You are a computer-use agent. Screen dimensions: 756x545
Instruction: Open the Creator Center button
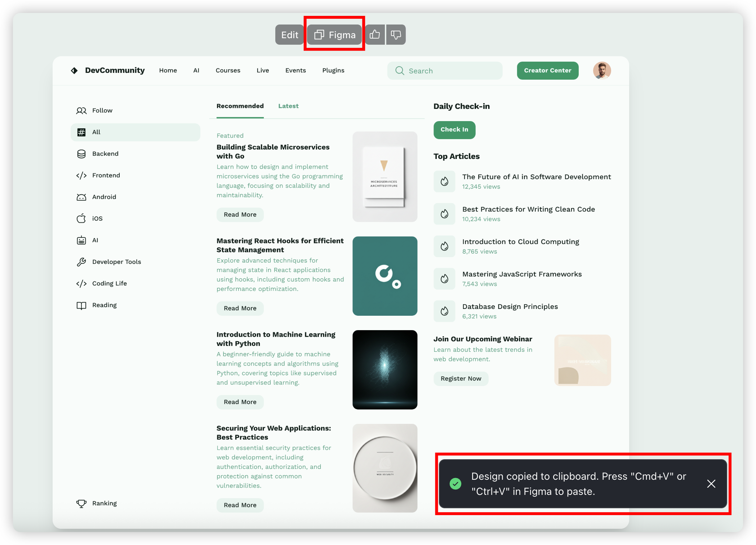click(547, 70)
